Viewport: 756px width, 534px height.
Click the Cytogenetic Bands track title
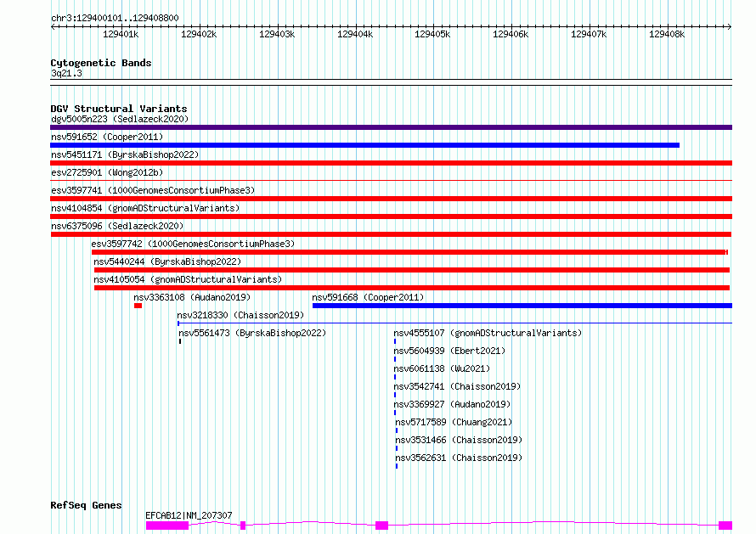101,63
